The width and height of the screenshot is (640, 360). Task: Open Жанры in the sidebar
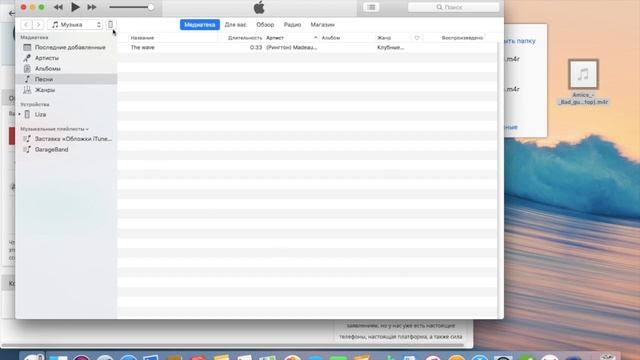coord(66,90)
